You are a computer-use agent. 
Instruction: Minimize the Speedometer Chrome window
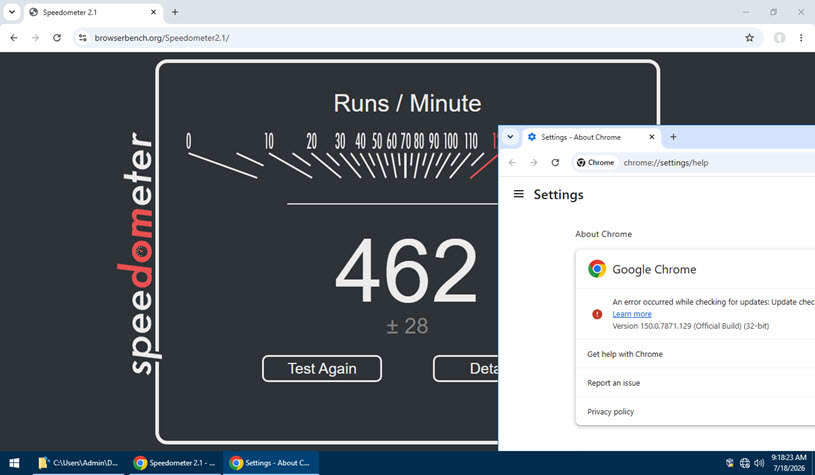click(x=746, y=12)
